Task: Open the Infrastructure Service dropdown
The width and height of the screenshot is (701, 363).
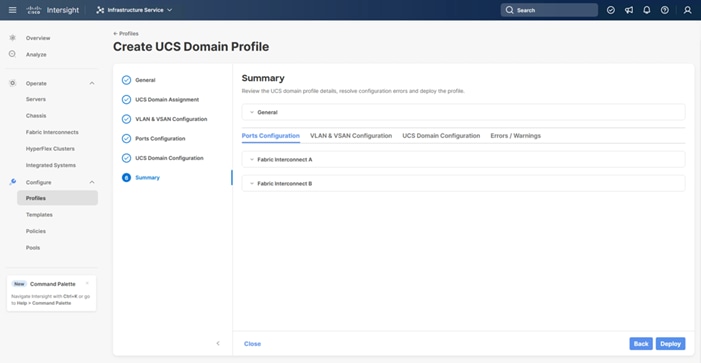Action: tap(134, 10)
